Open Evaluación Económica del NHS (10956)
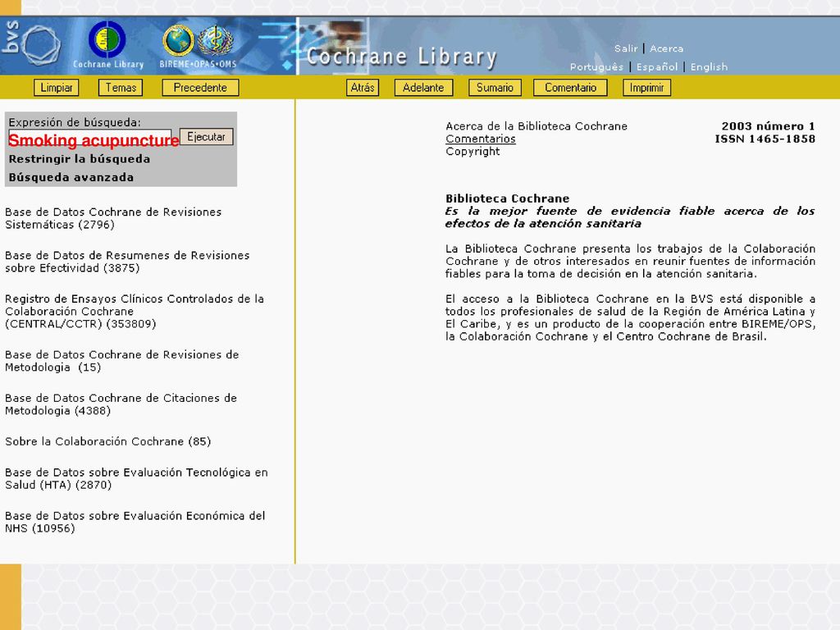Image resolution: width=840 pixels, height=630 pixels. click(x=135, y=522)
